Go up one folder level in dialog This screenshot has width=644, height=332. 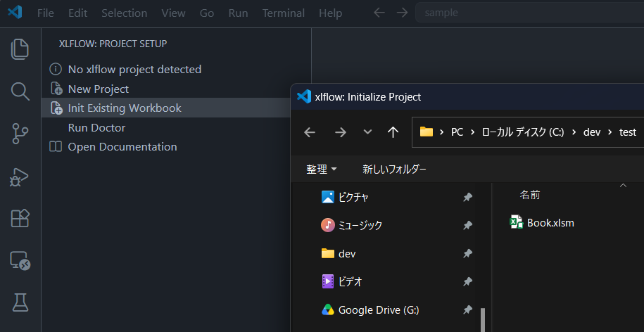coord(393,132)
